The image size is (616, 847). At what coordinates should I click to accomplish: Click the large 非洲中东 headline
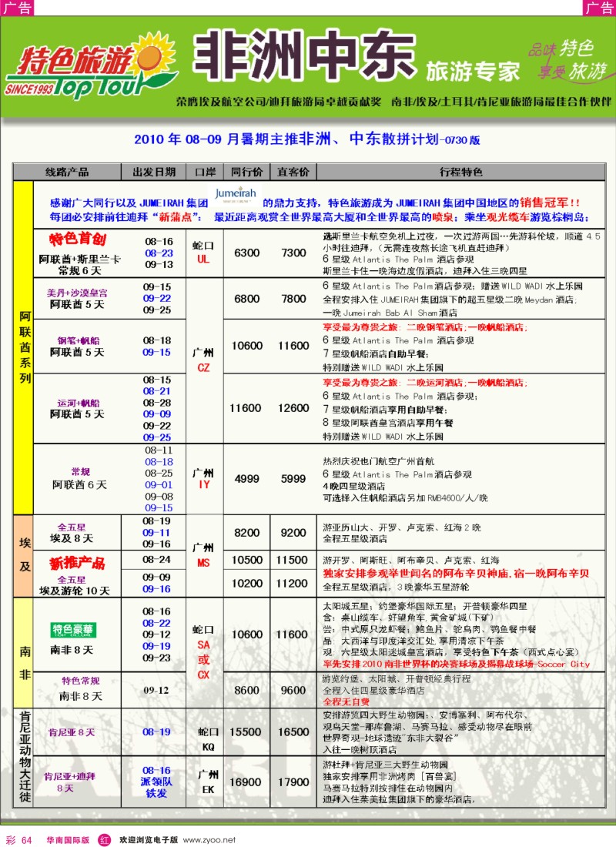click(x=305, y=57)
